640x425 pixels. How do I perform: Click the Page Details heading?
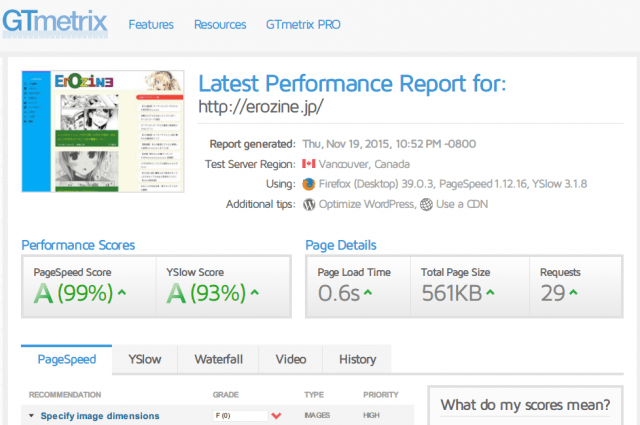click(341, 245)
